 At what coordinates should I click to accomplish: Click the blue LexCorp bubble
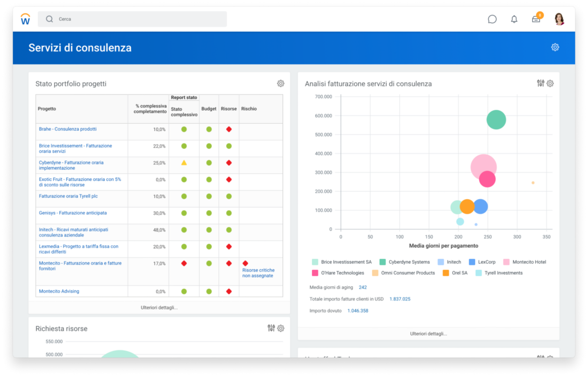(x=481, y=206)
